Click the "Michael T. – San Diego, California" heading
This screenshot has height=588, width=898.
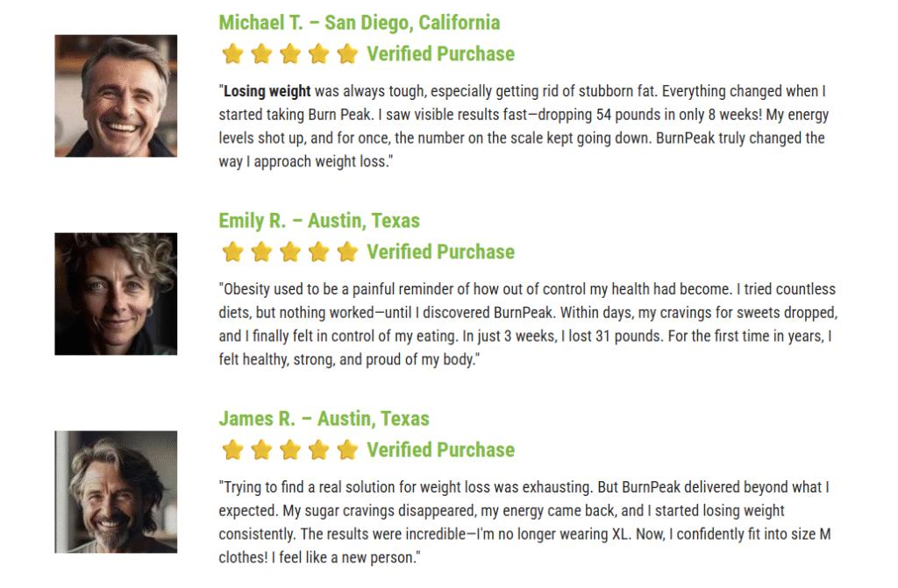(x=360, y=23)
